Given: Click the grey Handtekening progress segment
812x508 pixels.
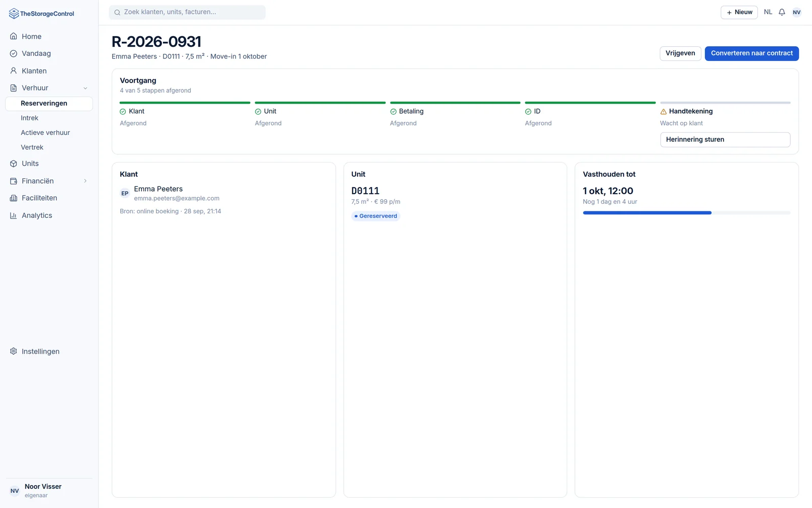Looking at the screenshot, I should click(x=725, y=103).
